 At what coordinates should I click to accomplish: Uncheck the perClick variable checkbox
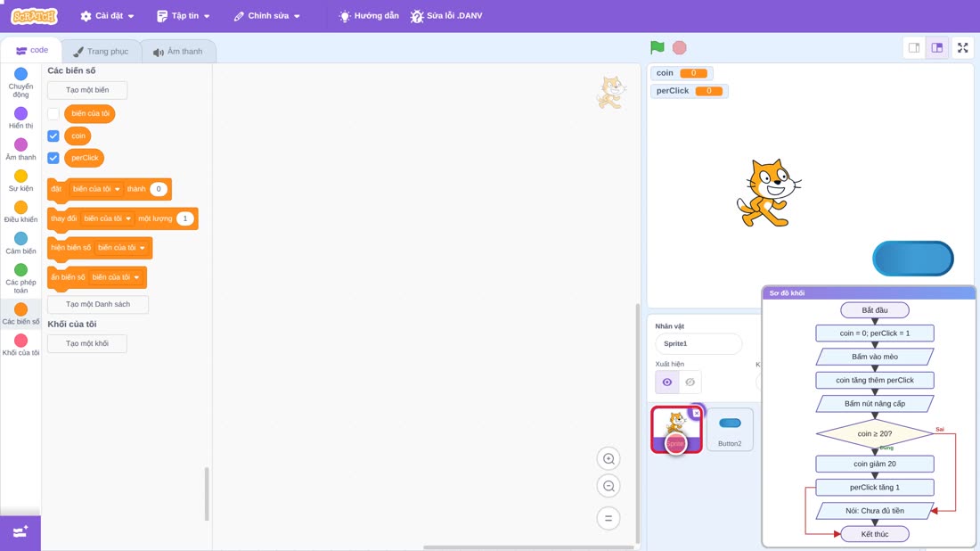pyautogui.click(x=53, y=158)
